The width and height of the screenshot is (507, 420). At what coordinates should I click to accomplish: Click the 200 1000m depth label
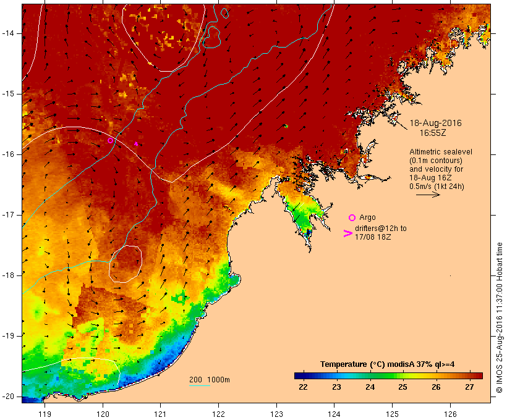coord(210,380)
